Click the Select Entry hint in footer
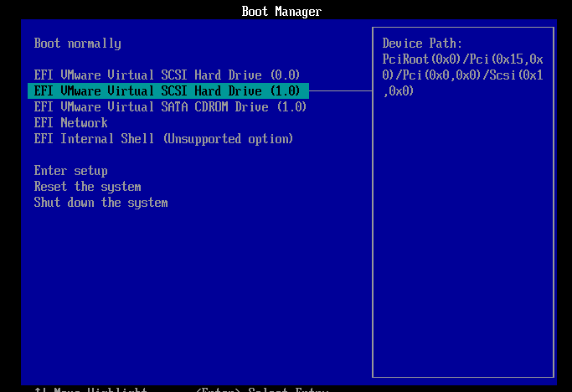 point(289,389)
